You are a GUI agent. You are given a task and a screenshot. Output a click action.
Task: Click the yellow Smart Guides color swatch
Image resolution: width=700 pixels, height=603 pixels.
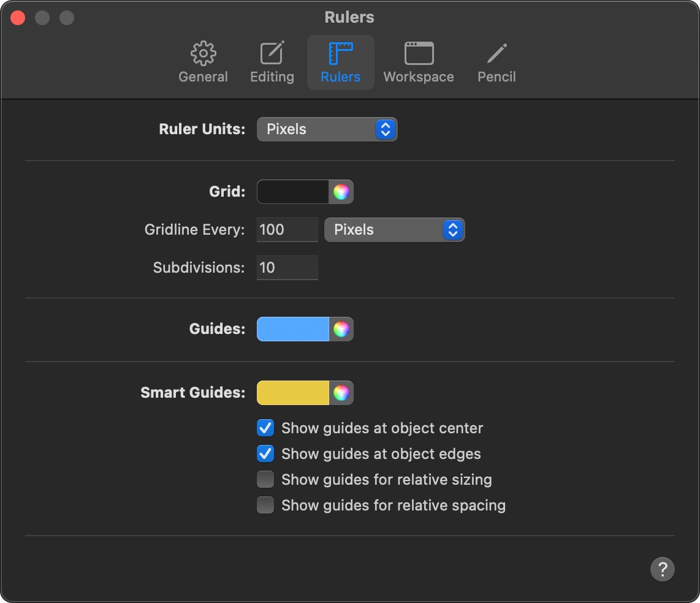click(x=293, y=393)
